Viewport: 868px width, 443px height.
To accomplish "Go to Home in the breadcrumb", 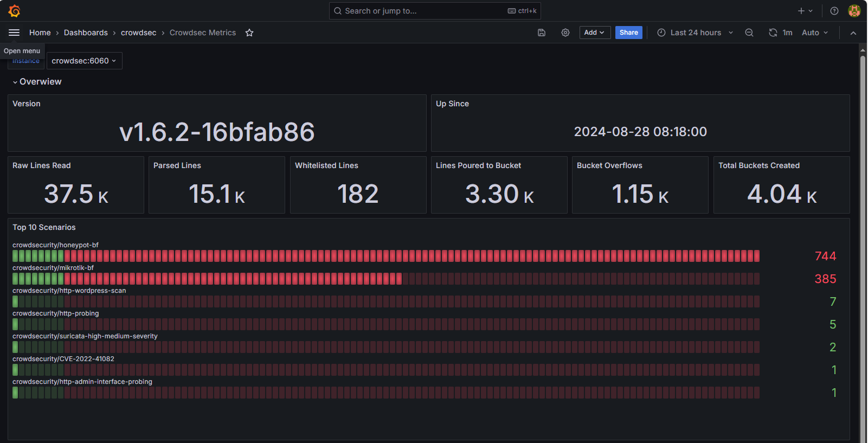I will coord(40,33).
